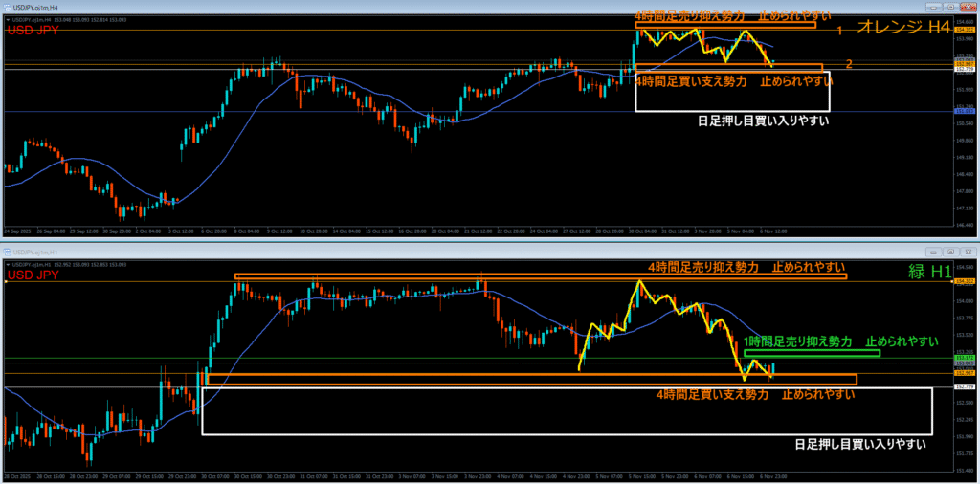Select the white 152.729 price tag on the H1 chart
The image size is (980, 484).
(965, 386)
